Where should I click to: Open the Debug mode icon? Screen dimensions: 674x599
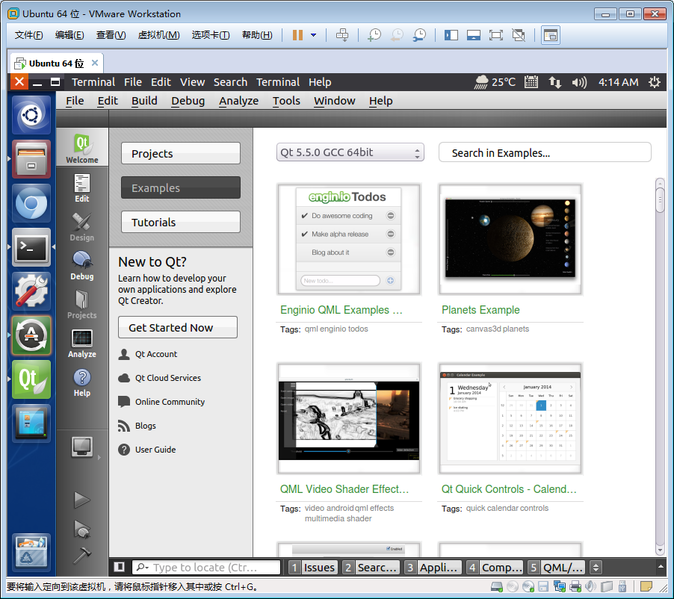tap(82, 264)
